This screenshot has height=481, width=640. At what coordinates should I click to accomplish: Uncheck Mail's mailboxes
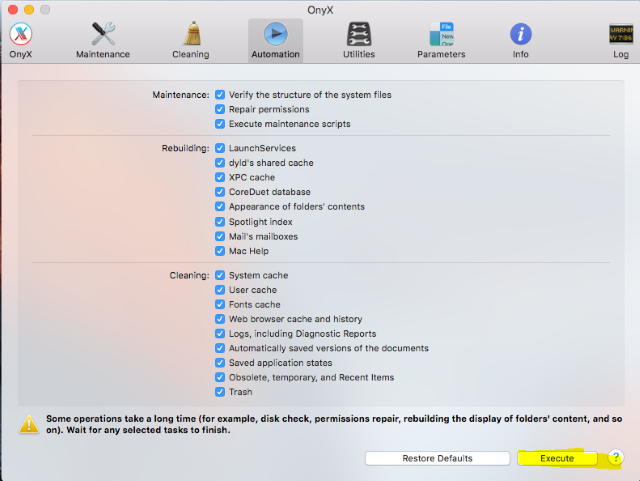(x=220, y=236)
